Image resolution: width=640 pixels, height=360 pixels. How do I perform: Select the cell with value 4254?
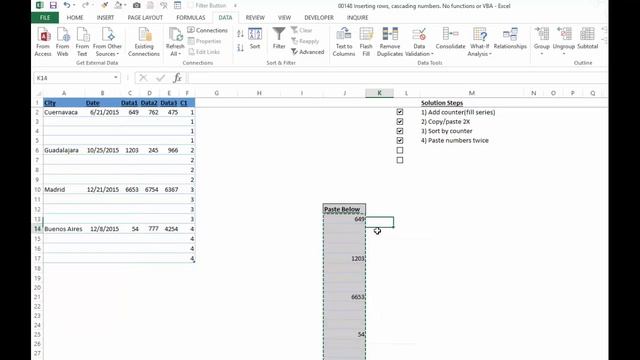click(169, 229)
